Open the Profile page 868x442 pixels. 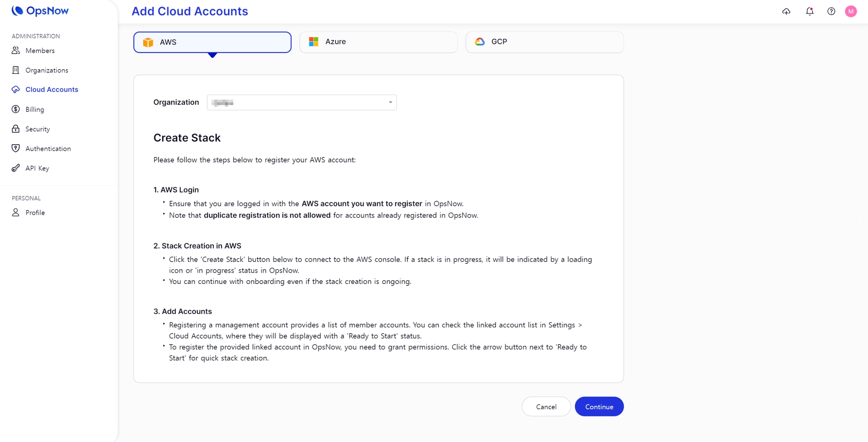pos(35,213)
